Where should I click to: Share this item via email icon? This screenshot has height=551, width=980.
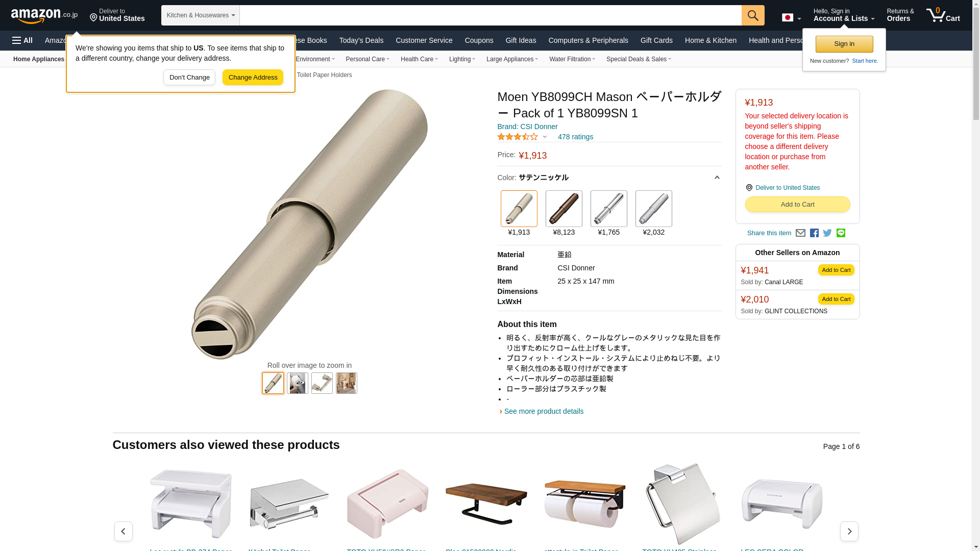pos(800,233)
